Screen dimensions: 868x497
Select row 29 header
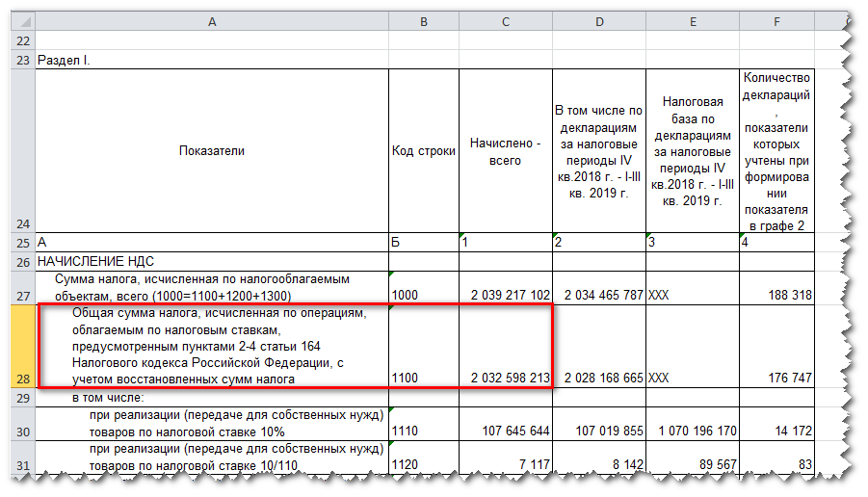tap(23, 398)
